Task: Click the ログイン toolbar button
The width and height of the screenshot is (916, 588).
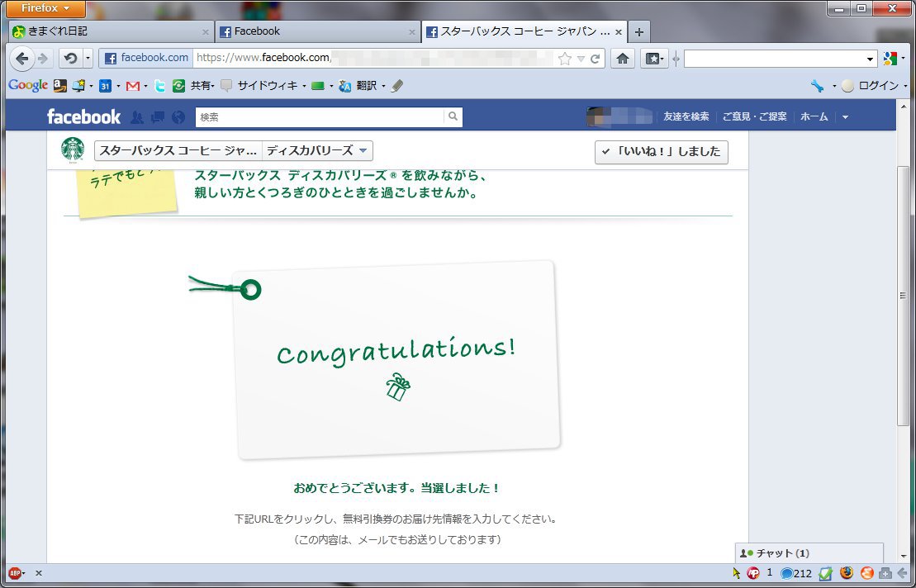Action: [870, 86]
